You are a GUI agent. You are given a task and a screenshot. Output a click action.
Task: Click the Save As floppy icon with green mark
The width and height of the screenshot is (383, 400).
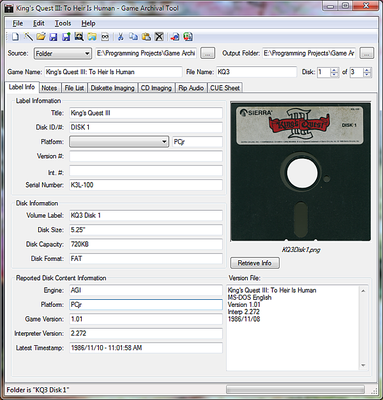point(66,37)
